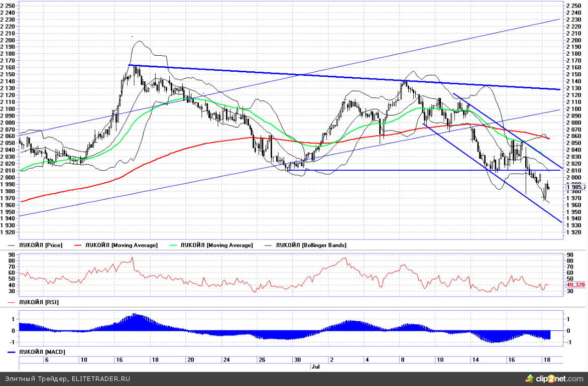
Task: Click the date label 30 on time axis
Action: pos(297,360)
